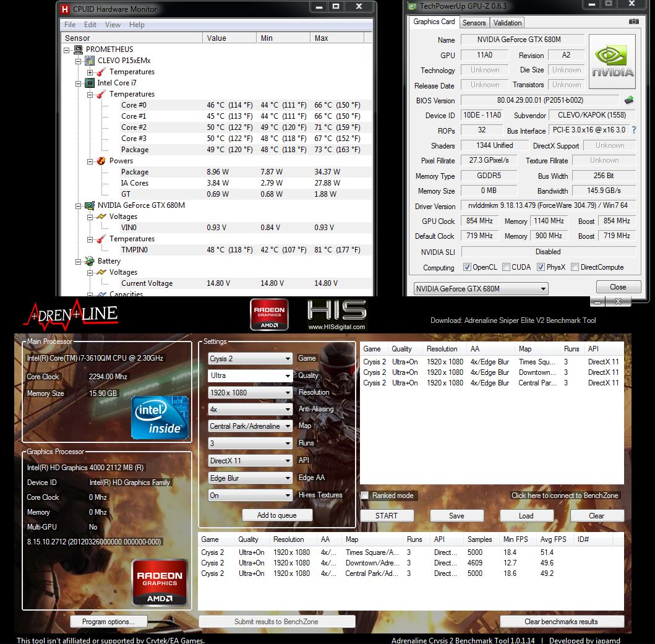This screenshot has width=655, height=644.
Task: Click the Intel inside badge
Action: (160, 418)
